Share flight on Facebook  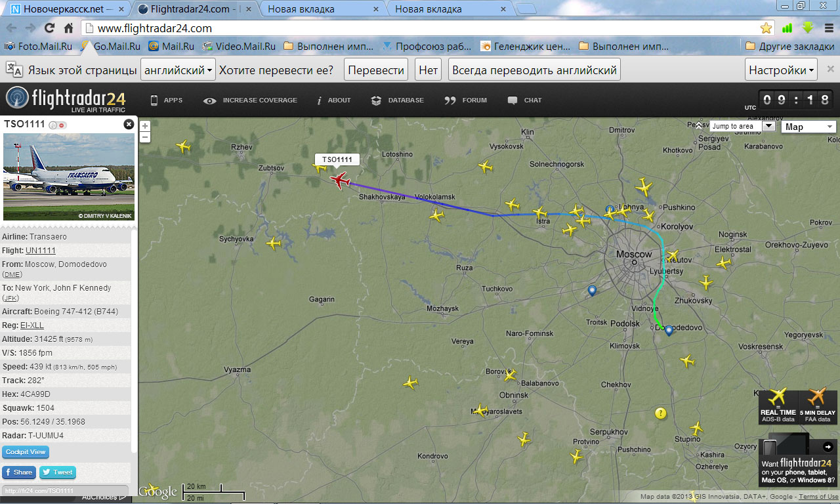click(18, 472)
